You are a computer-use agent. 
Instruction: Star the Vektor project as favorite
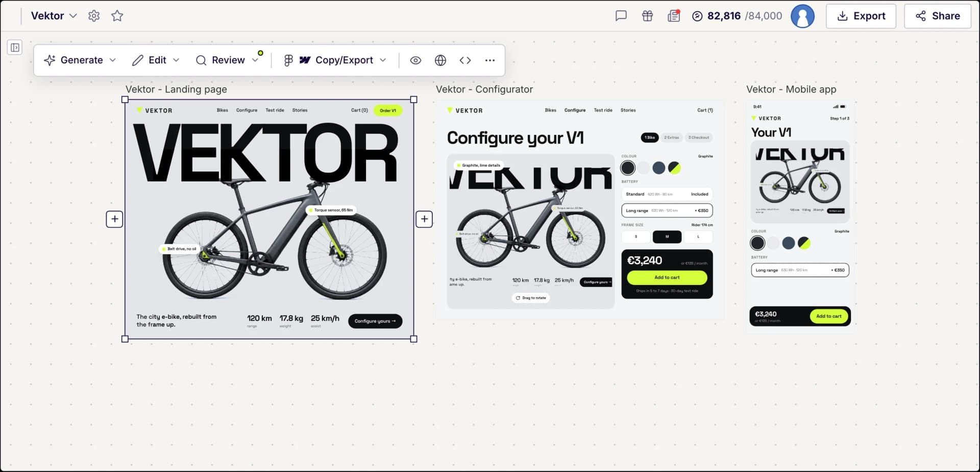coord(117,16)
